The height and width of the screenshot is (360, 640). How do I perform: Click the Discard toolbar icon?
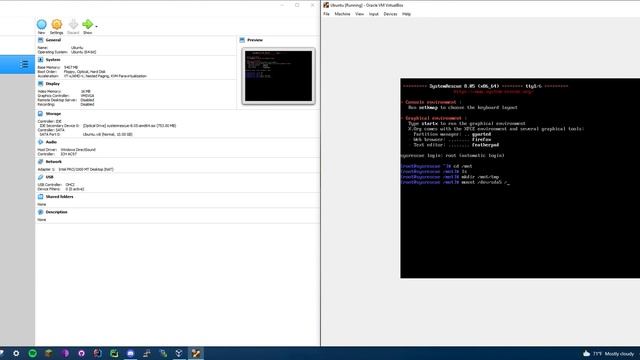[x=73, y=24]
